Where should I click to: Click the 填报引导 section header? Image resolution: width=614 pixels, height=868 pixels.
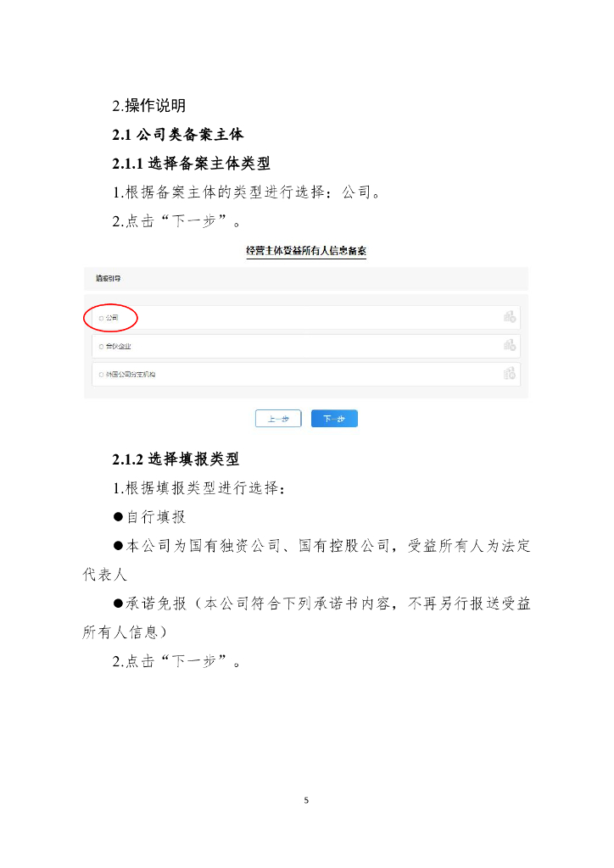[x=109, y=278]
